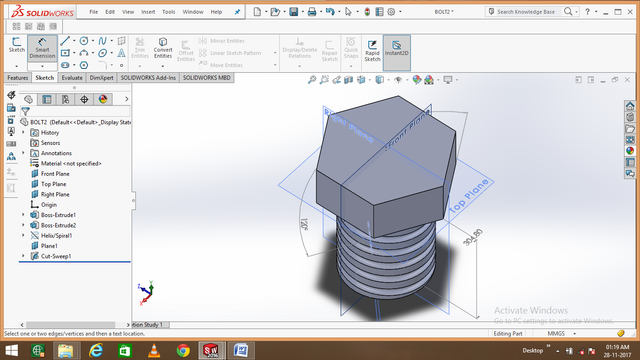Toggle Instant2D mode

pyautogui.click(x=397, y=53)
